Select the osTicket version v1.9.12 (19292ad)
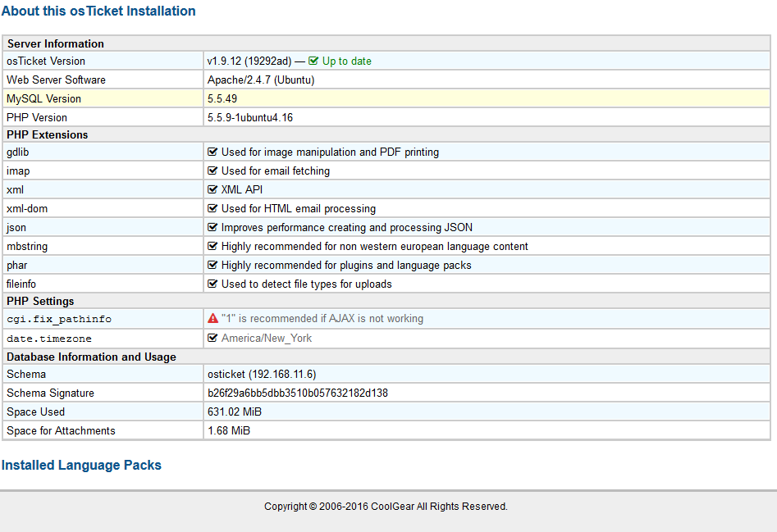 click(249, 61)
